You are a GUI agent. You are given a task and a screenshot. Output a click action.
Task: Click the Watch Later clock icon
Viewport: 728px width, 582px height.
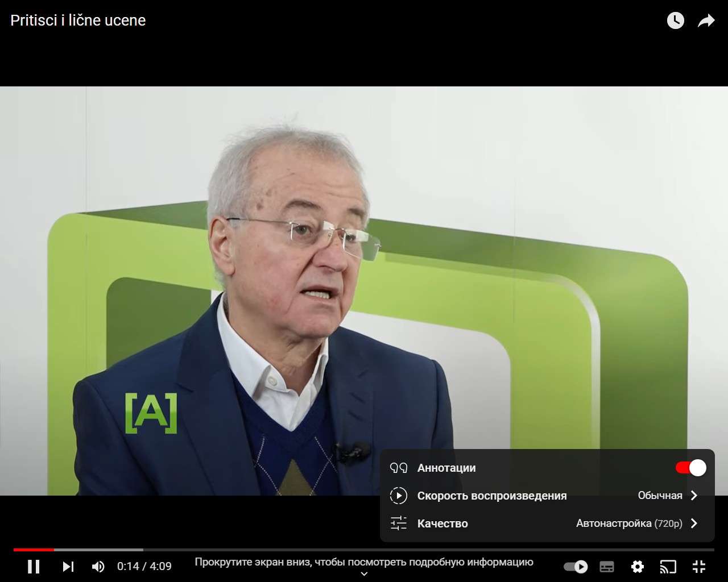[x=675, y=20]
